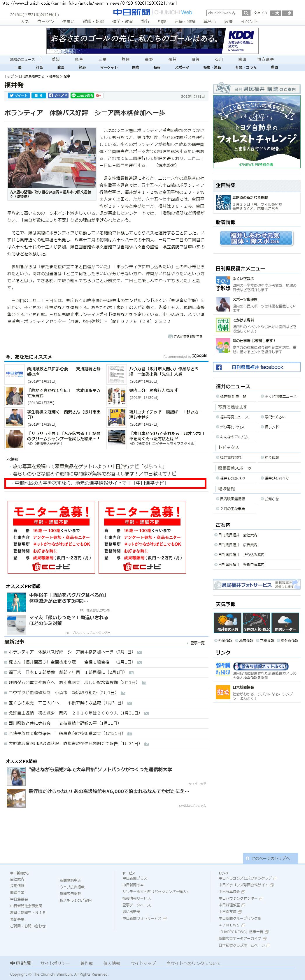Image resolution: width=305 pixels, height=980 pixels.
Task: Open the 天気 top menu item
Action: [x=25, y=22]
